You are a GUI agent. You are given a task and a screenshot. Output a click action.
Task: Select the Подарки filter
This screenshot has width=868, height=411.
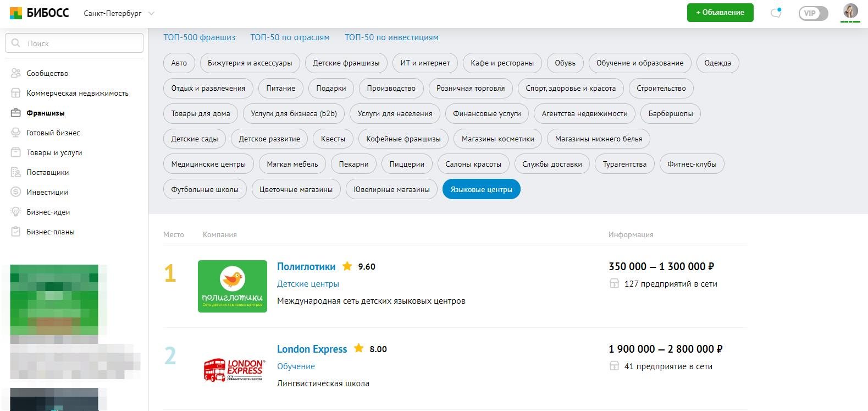click(x=331, y=88)
